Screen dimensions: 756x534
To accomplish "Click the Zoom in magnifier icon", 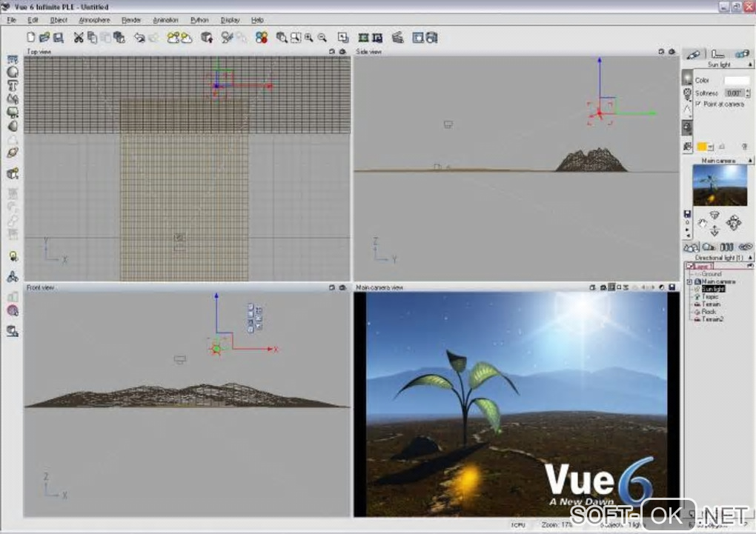I will tap(308, 38).
